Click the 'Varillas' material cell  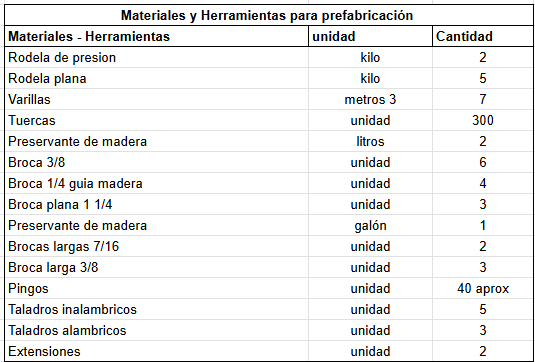157,99
